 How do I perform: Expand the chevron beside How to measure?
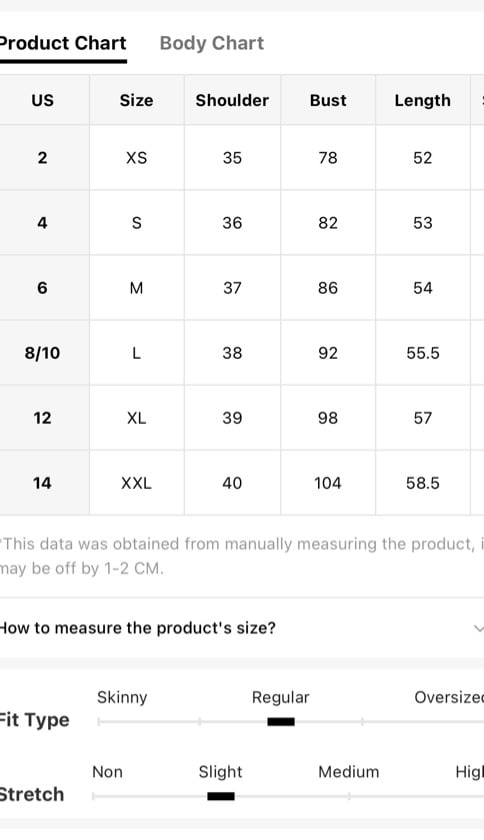478,628
